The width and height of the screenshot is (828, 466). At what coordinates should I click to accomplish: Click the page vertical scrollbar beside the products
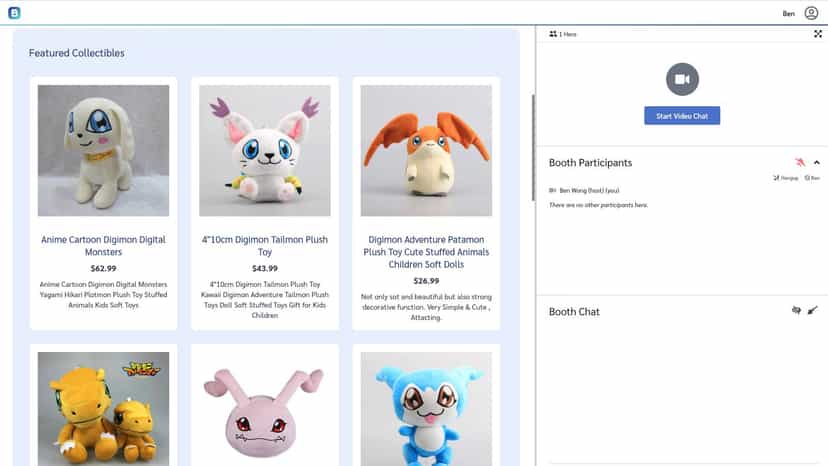click(x=533, y=148)
